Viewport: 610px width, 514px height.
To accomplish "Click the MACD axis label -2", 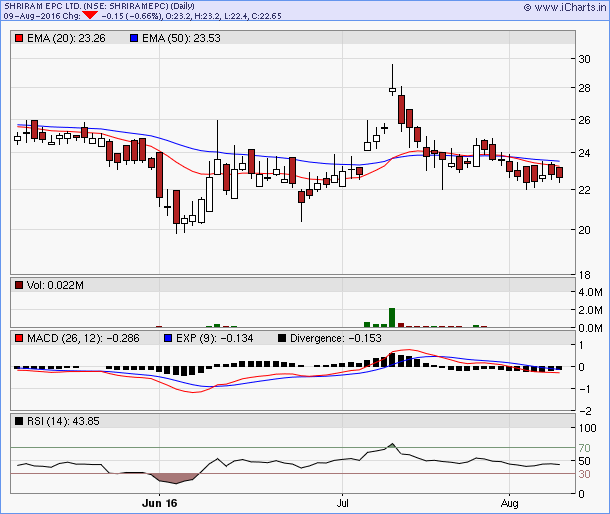I will [585, 411].
